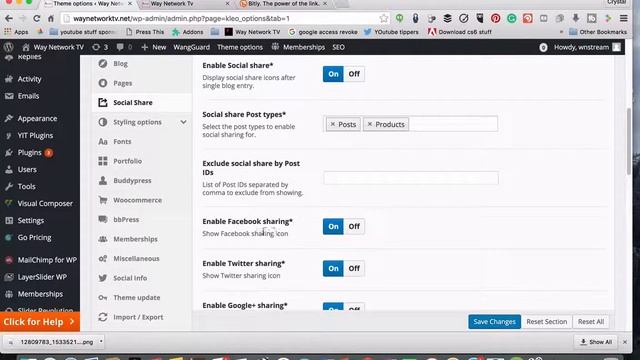Click Reset Section button
The image size is (640, 360).
tap(547, 322)
